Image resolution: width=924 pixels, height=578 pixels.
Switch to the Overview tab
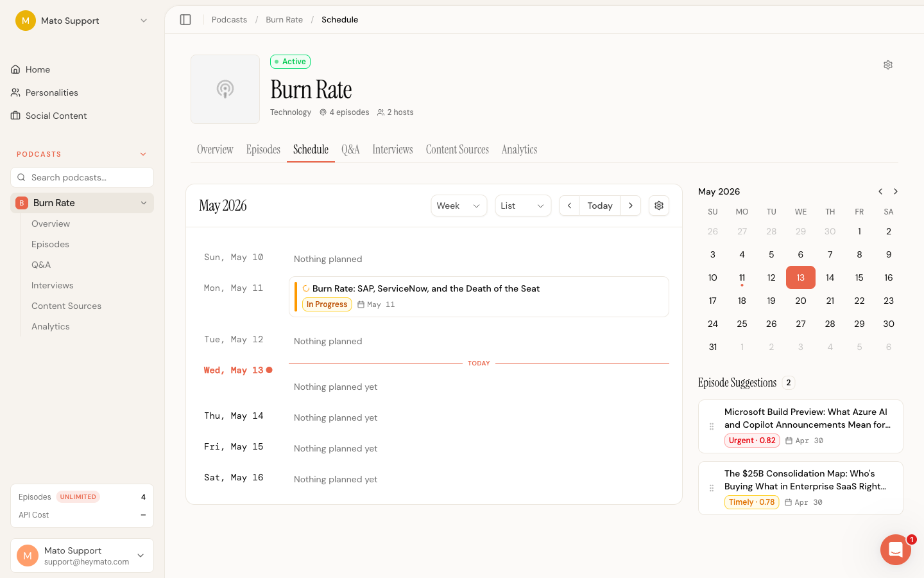215,150
